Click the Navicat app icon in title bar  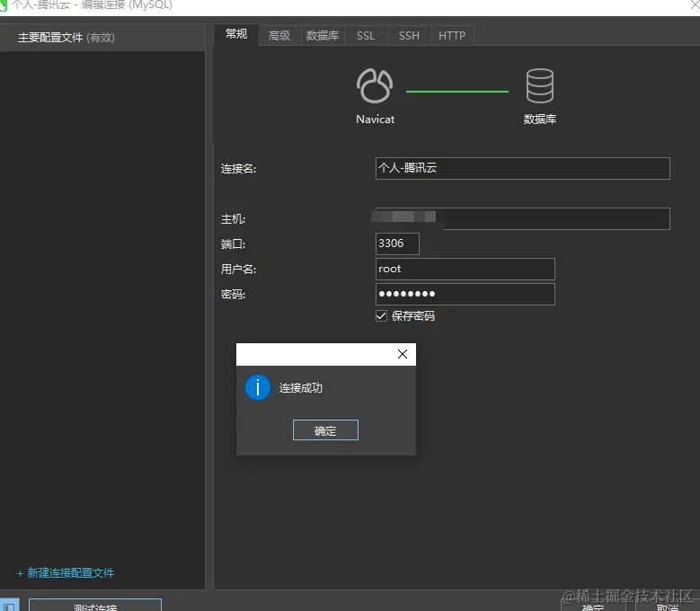[3, 5]
